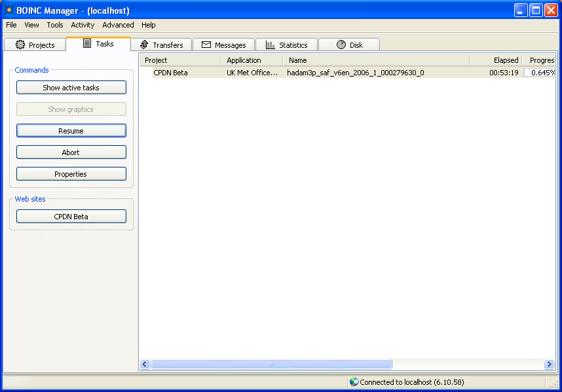
Task: Switch to the Transfers tab
Action: click(x=161, y=45)
